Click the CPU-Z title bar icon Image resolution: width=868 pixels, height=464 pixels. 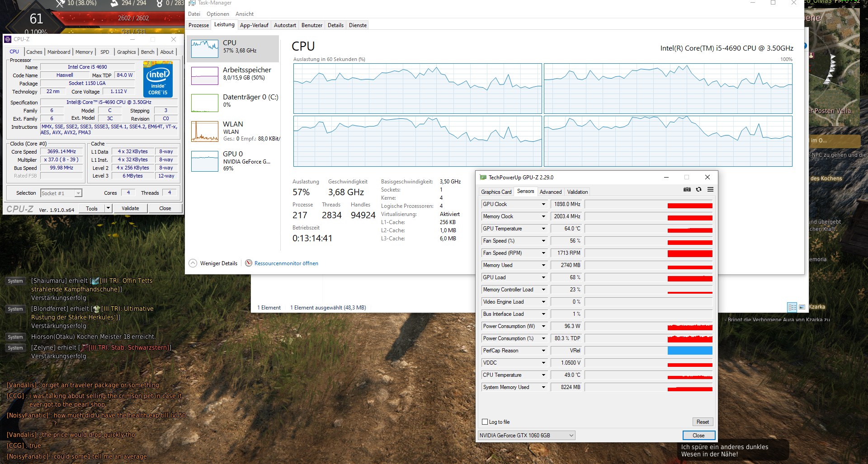(x=8, y=39)
